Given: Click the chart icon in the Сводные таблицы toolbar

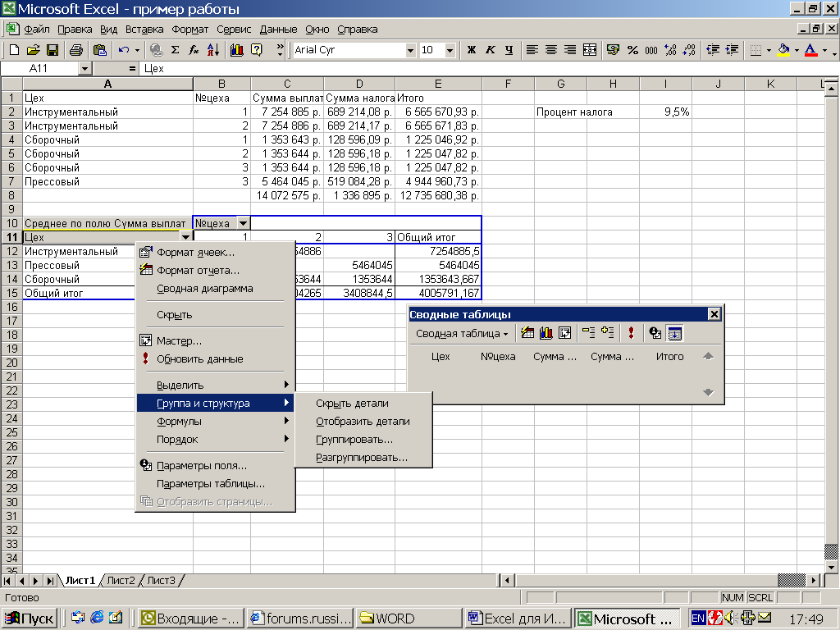Looking at the screenshot, I should [x=546, y=333].
